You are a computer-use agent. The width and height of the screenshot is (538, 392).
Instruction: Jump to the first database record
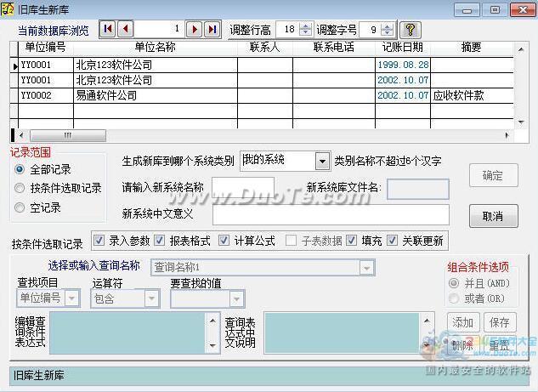coord(108,29)
